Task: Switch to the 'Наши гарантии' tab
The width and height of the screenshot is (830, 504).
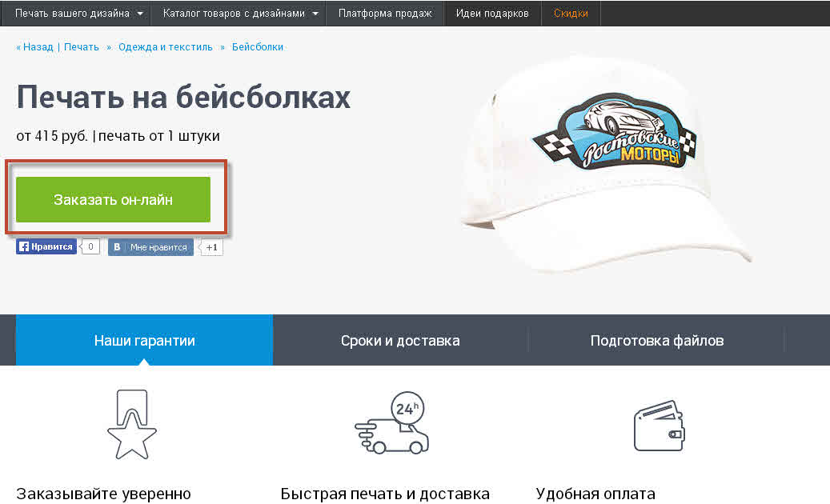Action: coord(145,340)
